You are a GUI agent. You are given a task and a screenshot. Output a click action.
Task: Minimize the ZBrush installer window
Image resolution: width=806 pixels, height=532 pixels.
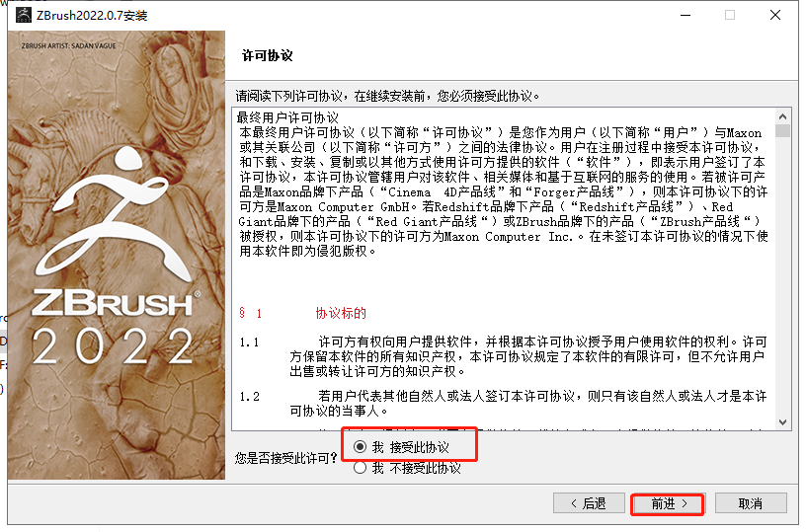[x=685, y=16]
